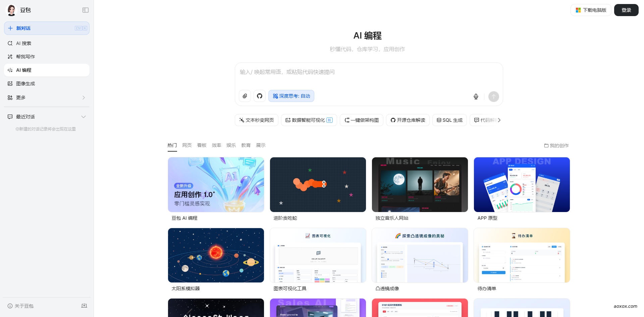The width and height of the screenshot is (644, 317).
Task: Open the 图表可视化工具 thumbnail
Action: pyautogui.click(x=318, y=255)
